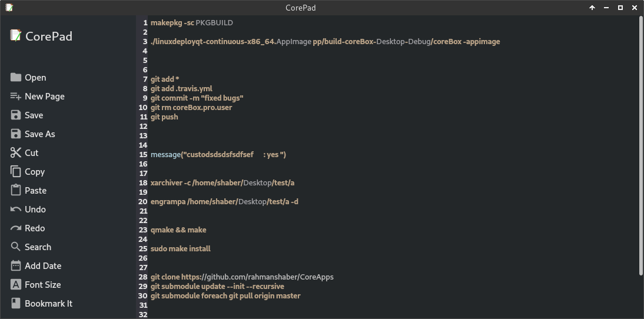
Task: Click the git commit "fixed bugs" line
Action: (197, 98)
